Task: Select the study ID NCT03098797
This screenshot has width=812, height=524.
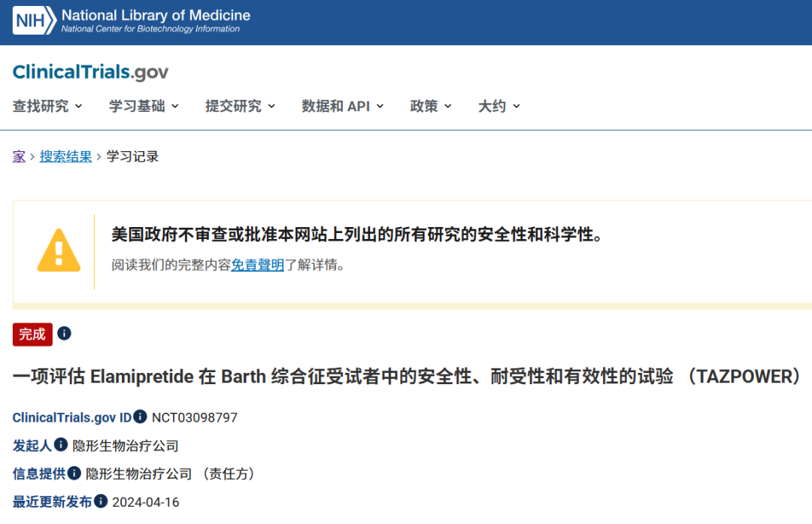Action: tap(195, 418)
